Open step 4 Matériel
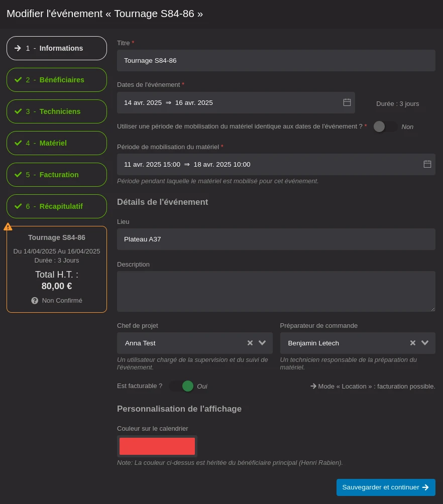443x504 pixels. click(x=57, y=143)
